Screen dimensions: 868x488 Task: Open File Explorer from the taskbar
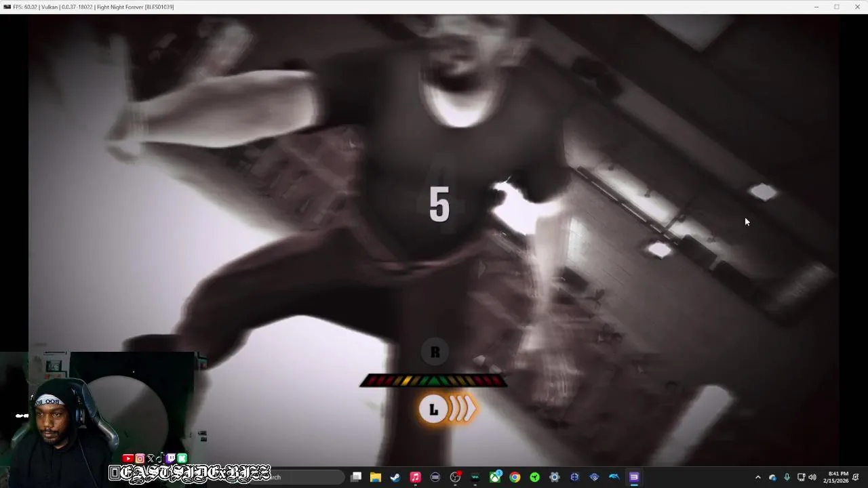[376, 477]
